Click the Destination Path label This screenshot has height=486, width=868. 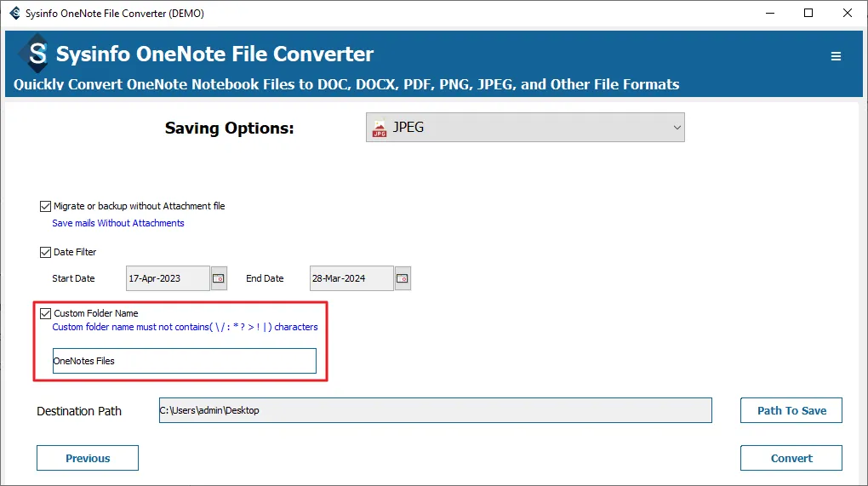coord(79,411)
